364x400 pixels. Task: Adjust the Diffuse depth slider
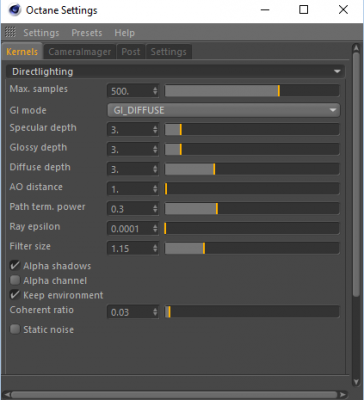click(252, 169)
